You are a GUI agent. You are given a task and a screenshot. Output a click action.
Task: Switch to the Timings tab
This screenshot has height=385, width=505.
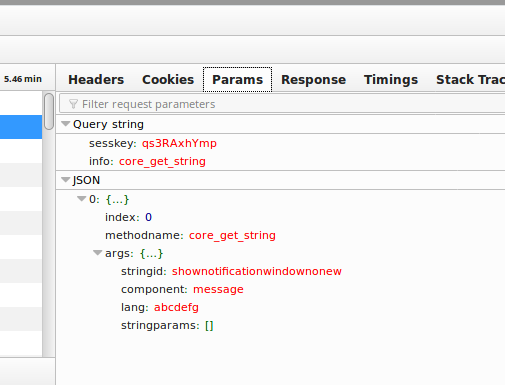click(x=391, y=80)
